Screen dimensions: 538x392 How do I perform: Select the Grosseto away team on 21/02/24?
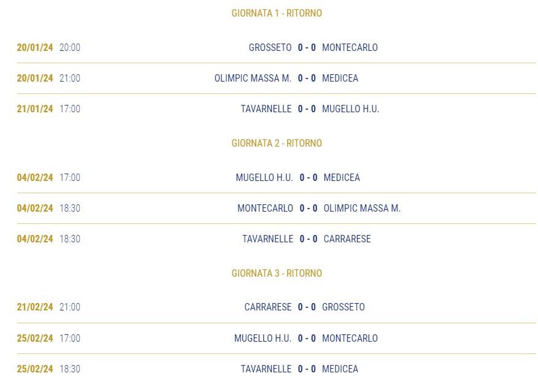coord(343,307)
